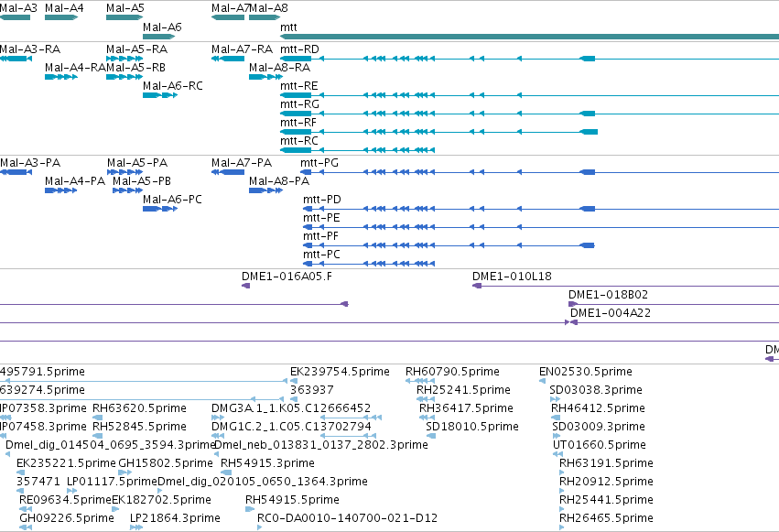Click the 363937 feature label

[x=311, y=390]
